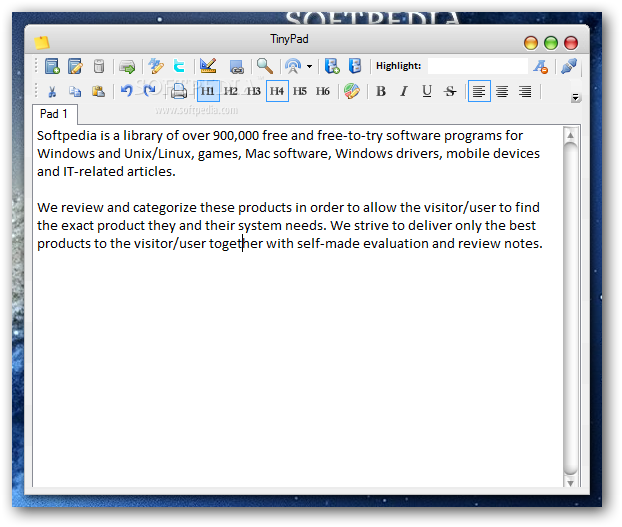Redo the last action
This screenshot has width=622, height=527.
[150, 91]
